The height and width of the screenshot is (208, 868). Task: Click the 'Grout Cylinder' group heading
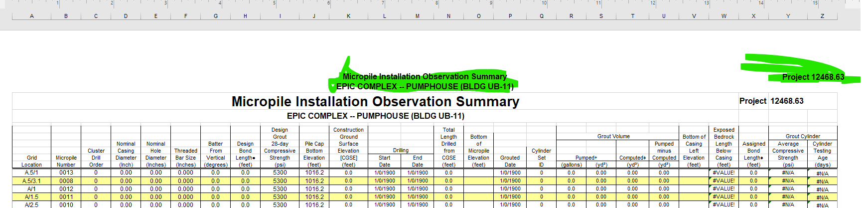[x=803, y=136]
